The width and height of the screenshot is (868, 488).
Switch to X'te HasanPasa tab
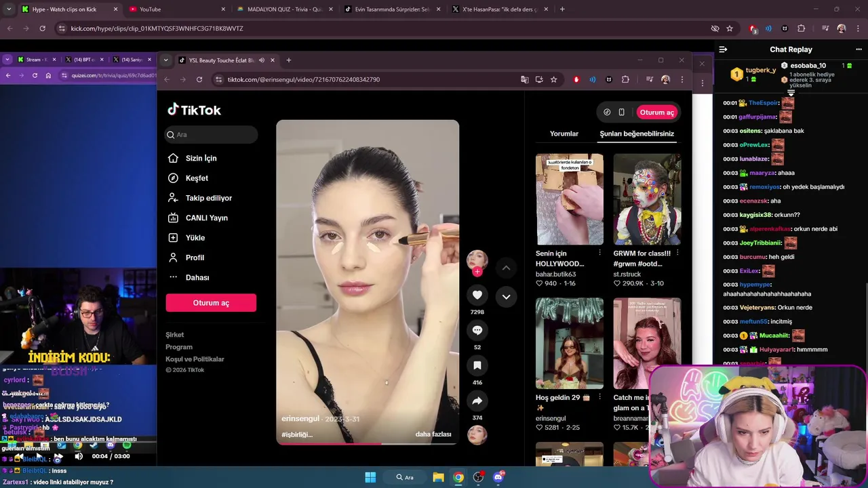[500, 9]
